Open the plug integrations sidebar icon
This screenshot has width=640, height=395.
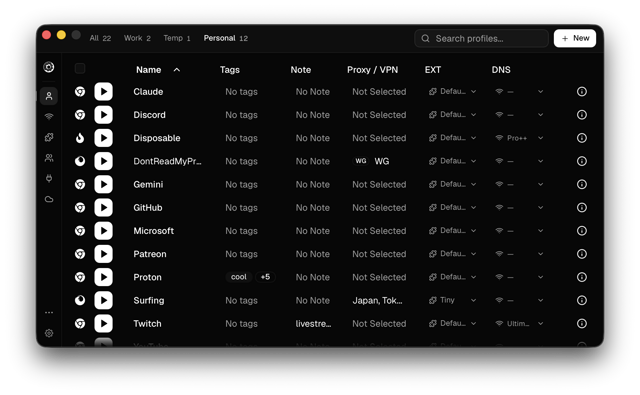click(49, 178)
